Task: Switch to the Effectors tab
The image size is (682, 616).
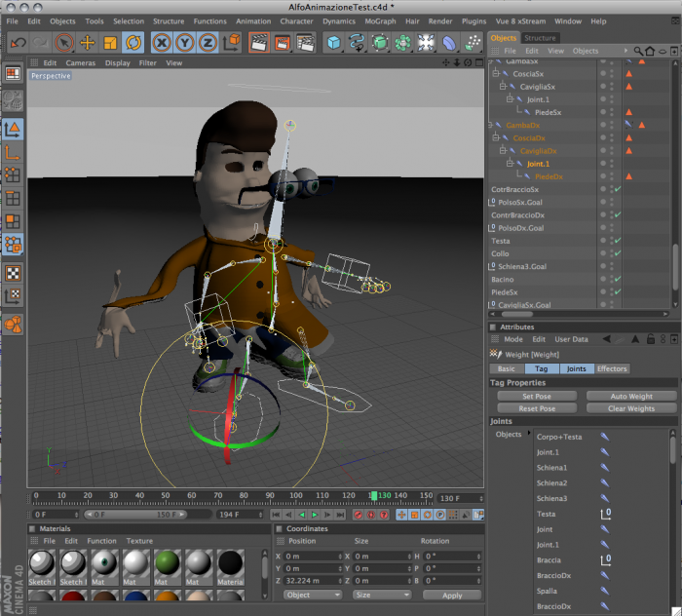Action: pyautogui.click(x=612, y=368)
